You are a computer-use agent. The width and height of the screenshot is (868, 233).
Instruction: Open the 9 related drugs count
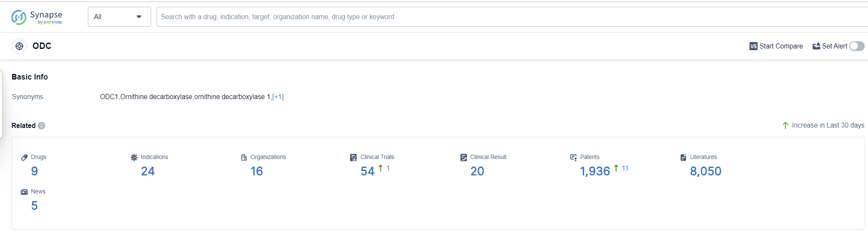(34, 171)
